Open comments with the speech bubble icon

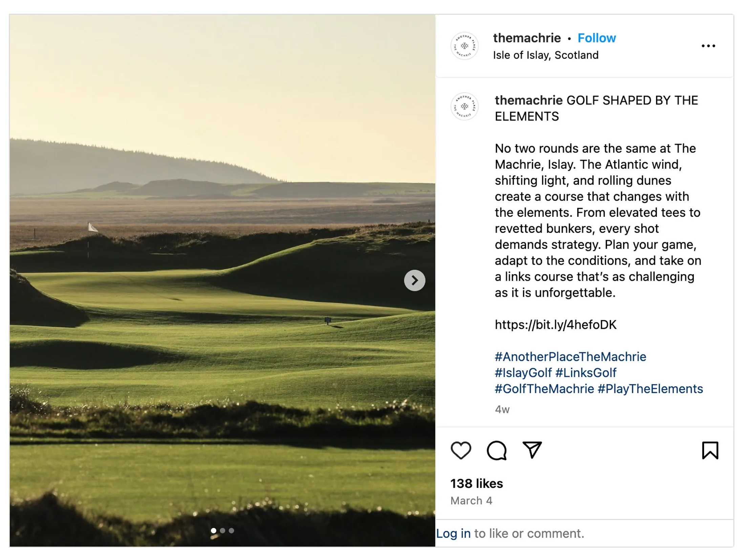point(496,451)
